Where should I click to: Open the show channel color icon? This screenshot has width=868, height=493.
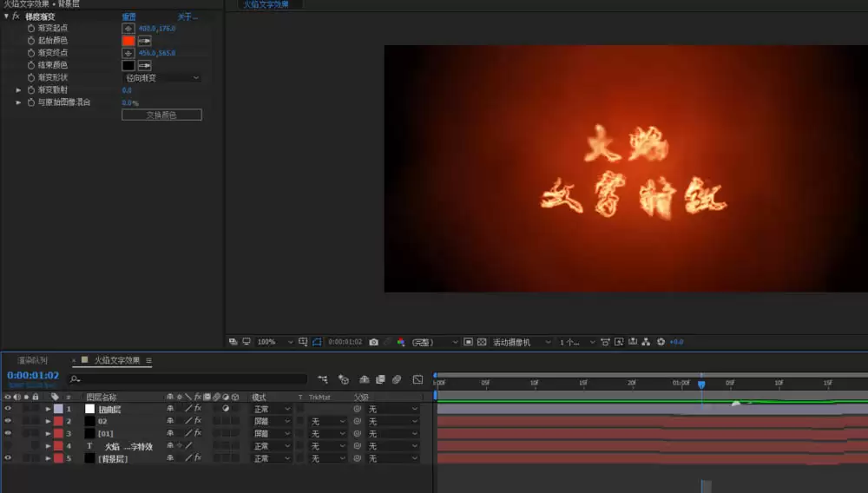tap(401, 342)
